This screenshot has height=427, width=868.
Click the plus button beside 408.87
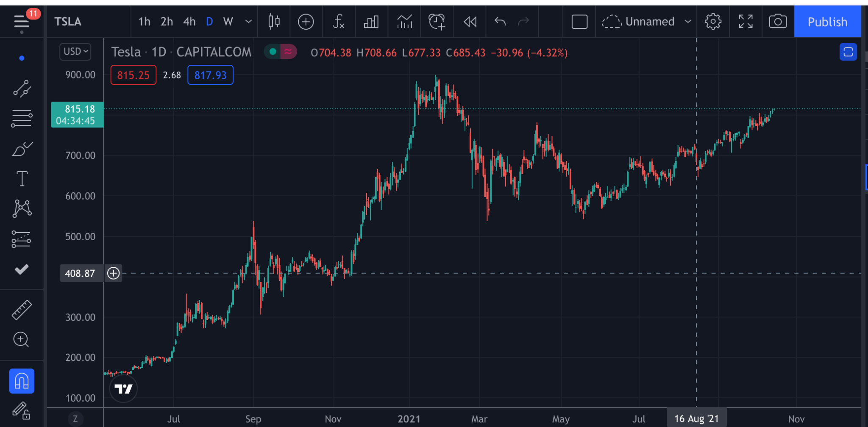(x=113, y=273)
